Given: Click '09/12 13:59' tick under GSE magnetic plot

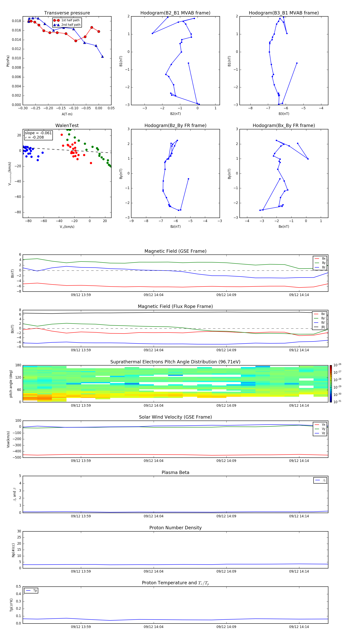Looking at the screenshot, I should 81,295.
